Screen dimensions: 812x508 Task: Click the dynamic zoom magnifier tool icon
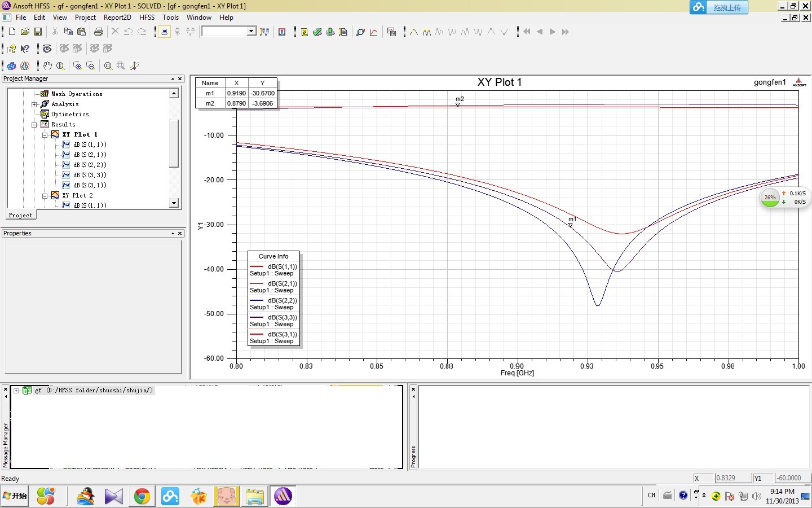(x=60, y=65)
